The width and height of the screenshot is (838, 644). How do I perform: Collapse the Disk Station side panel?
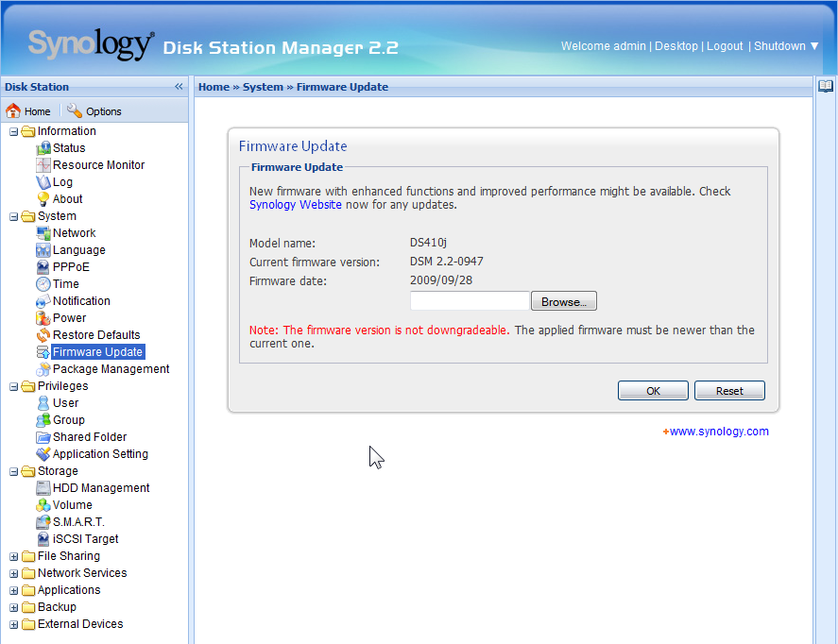tap(179, 87)
